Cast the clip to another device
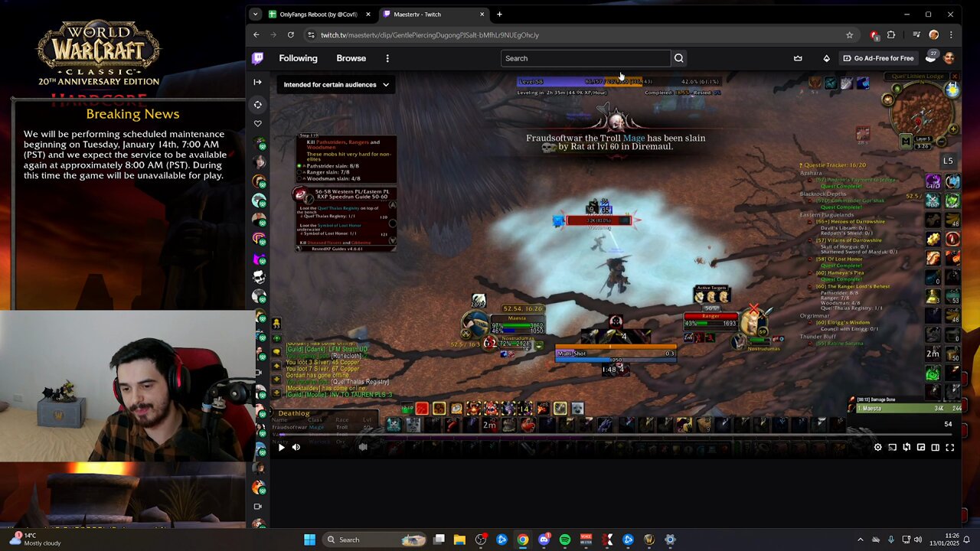 tap(893, 448)
